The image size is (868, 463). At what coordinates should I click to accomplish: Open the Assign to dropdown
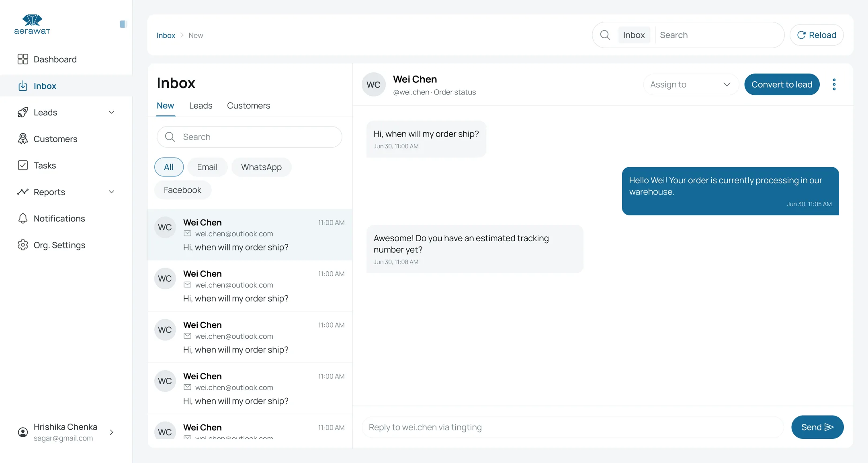691,84
